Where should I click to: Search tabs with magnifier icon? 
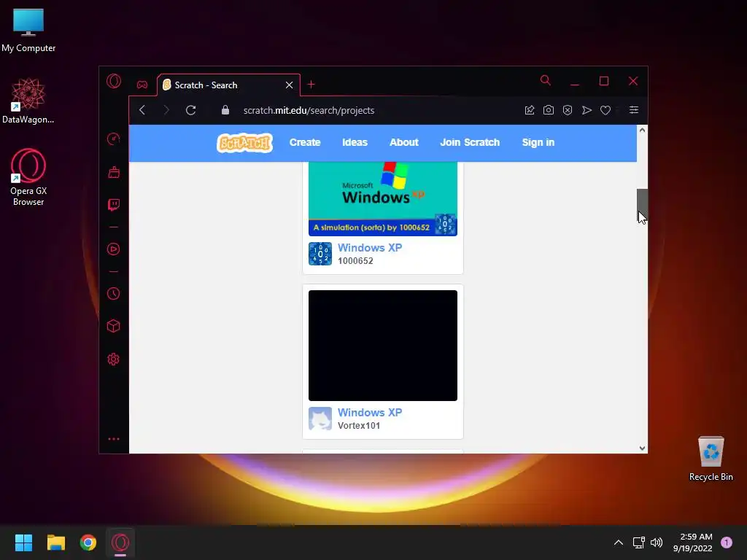546,80
